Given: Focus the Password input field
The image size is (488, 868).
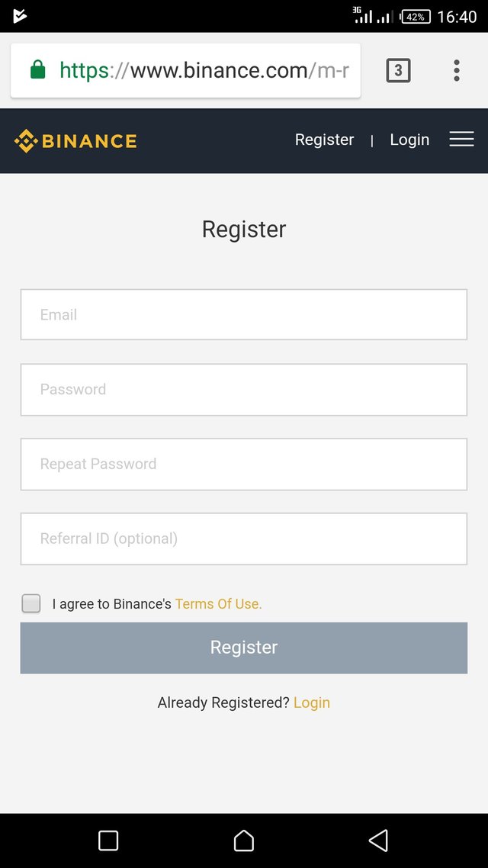Looking at the screenshot, I should coord(244,389).
